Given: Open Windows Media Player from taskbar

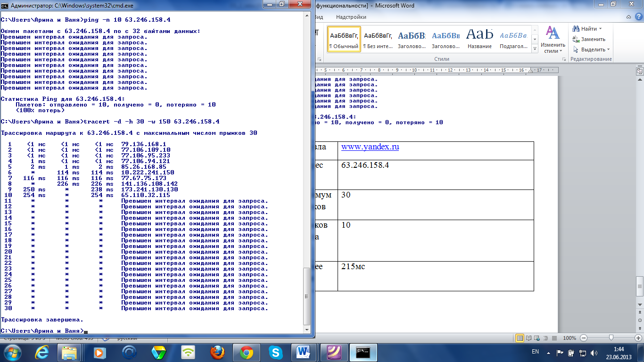Looking at the screenshot, I should click(99, 352).
